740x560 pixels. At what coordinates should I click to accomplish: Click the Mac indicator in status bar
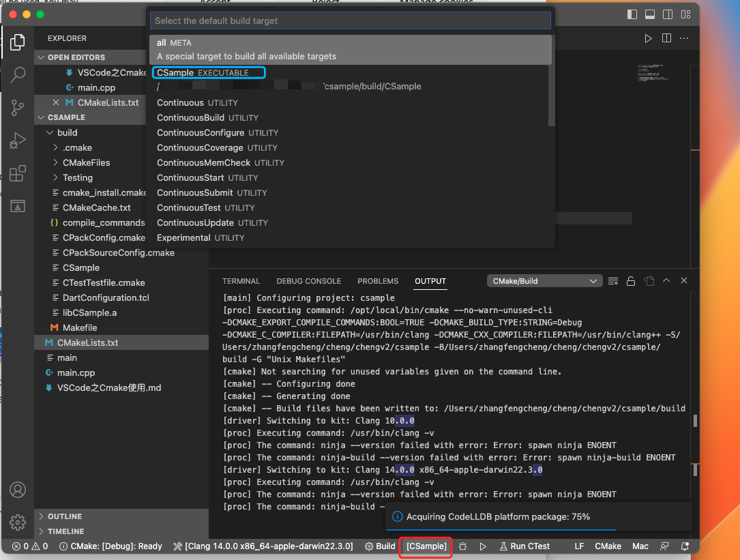click(x=640, y=546)
